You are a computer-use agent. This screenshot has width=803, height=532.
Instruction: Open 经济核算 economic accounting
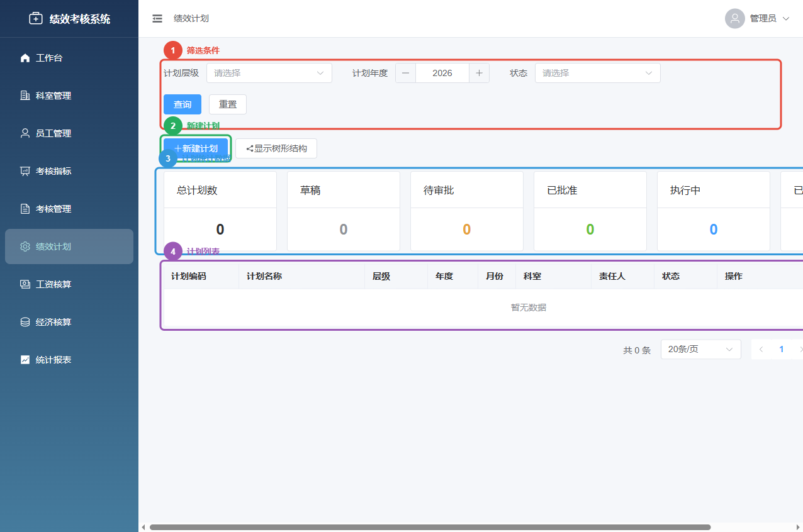(x=53, y=321)
